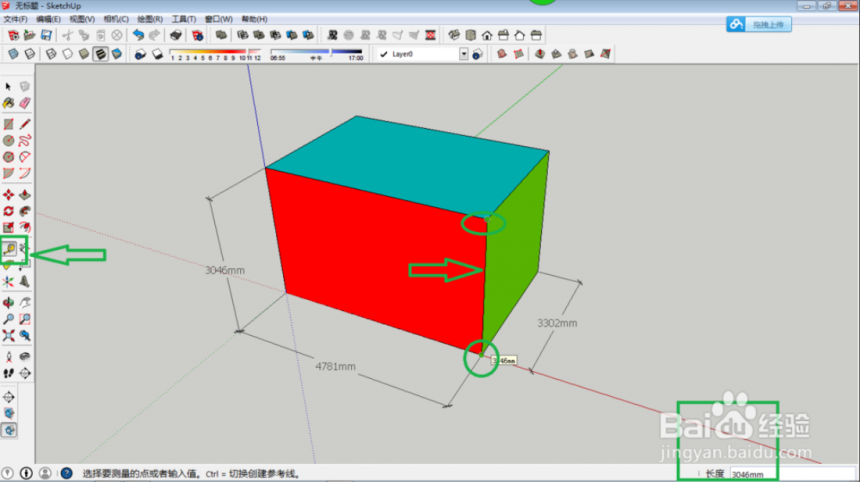The width and height of the screenshot is (860, 482).
Task: Redo the undone action
Action: pyautogui.click(x=155, y=36)
